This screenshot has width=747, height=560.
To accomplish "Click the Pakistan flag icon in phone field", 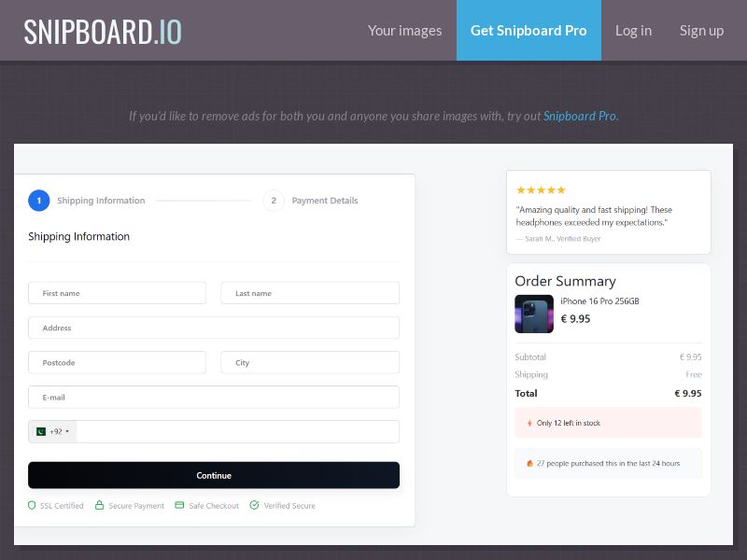I will 40,431.
